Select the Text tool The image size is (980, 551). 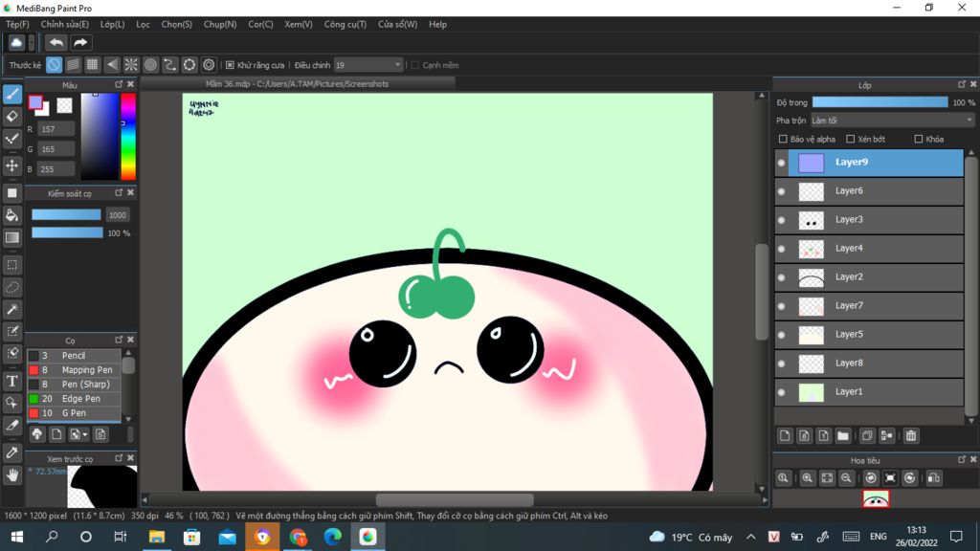coord(11,381)
